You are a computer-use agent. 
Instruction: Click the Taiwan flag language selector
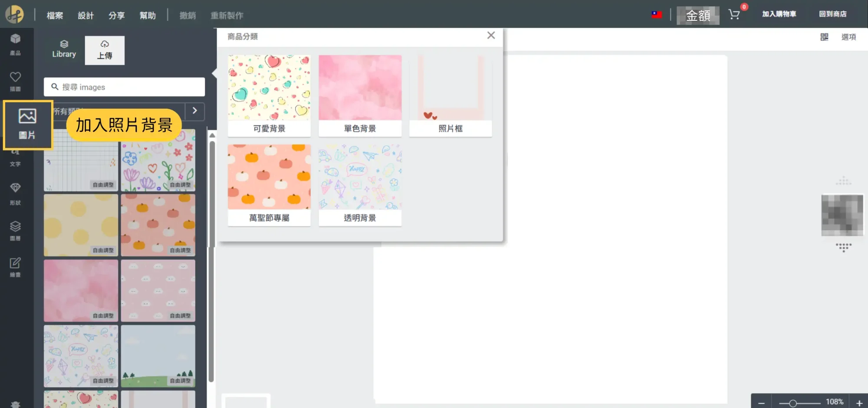tap(657, 15)
